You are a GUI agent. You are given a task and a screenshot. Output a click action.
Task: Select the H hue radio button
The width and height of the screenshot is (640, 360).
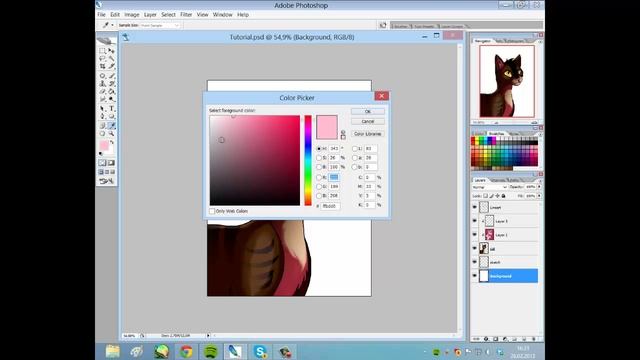(319, 149)
